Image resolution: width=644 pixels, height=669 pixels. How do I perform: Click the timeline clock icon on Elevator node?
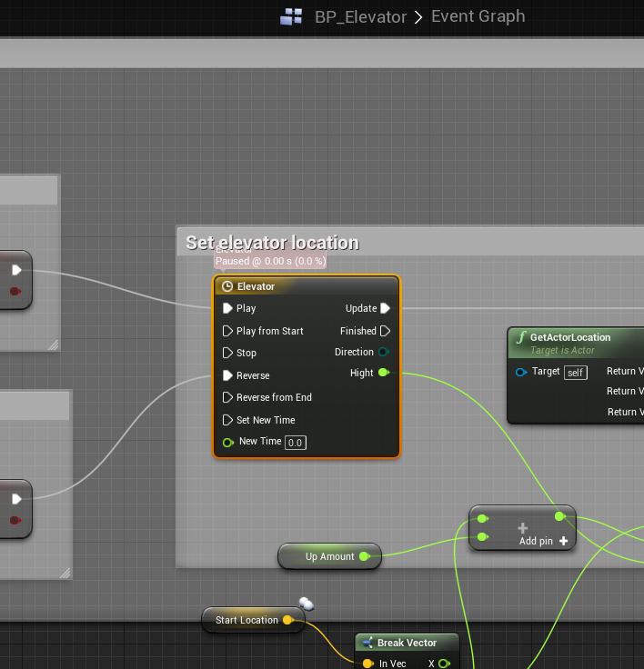227,286
